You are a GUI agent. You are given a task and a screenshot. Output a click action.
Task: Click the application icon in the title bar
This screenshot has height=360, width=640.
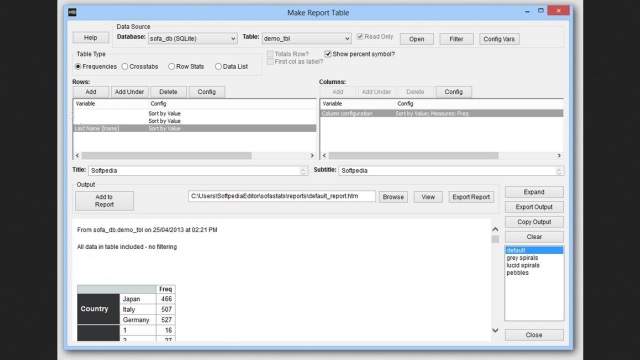click(72, 12)
